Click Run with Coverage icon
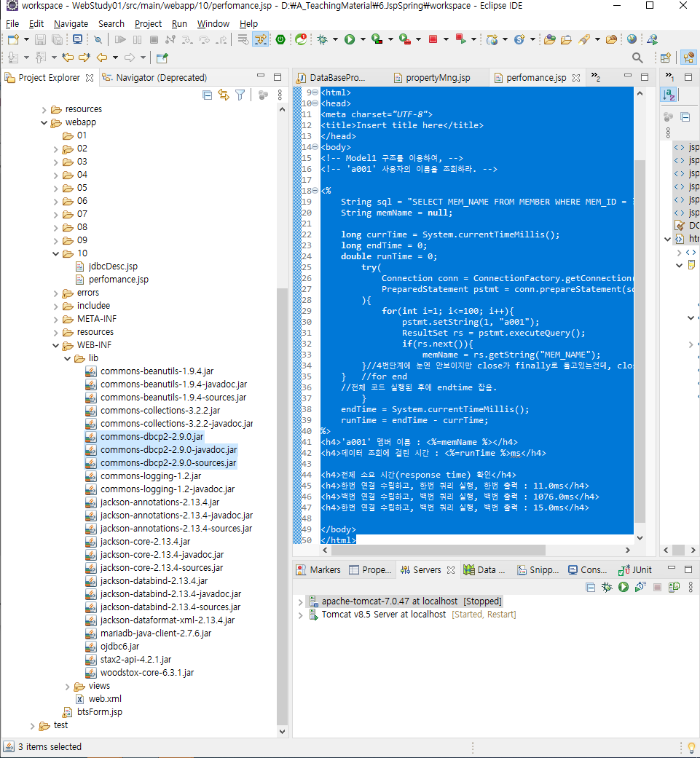The height and width of the screenshot is (758, 700). (x=377, y=39)
